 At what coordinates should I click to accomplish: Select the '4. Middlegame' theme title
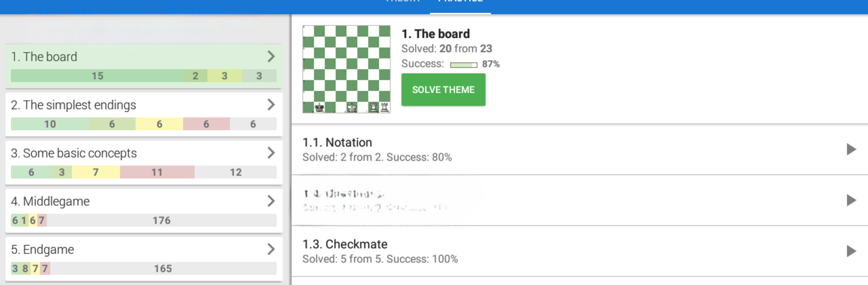[50, 201]
